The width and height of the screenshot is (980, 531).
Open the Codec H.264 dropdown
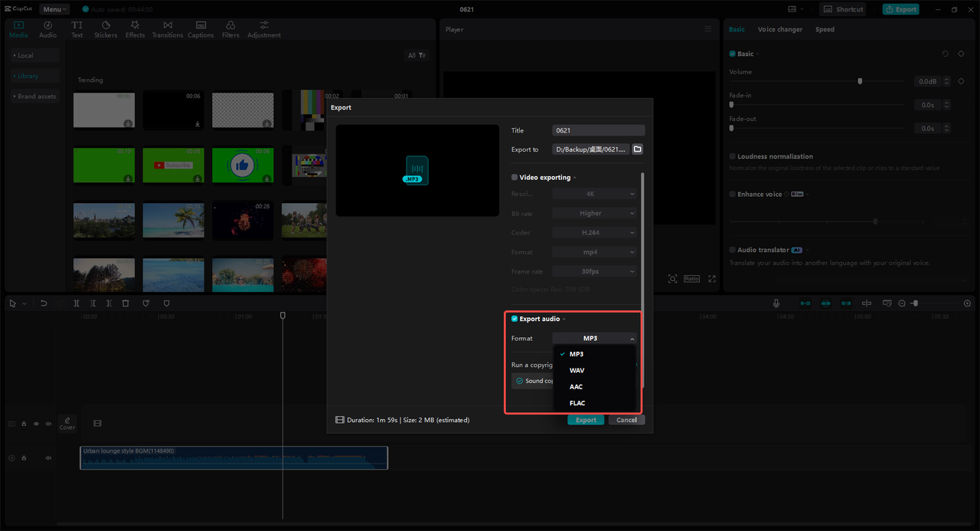(594, 232)
